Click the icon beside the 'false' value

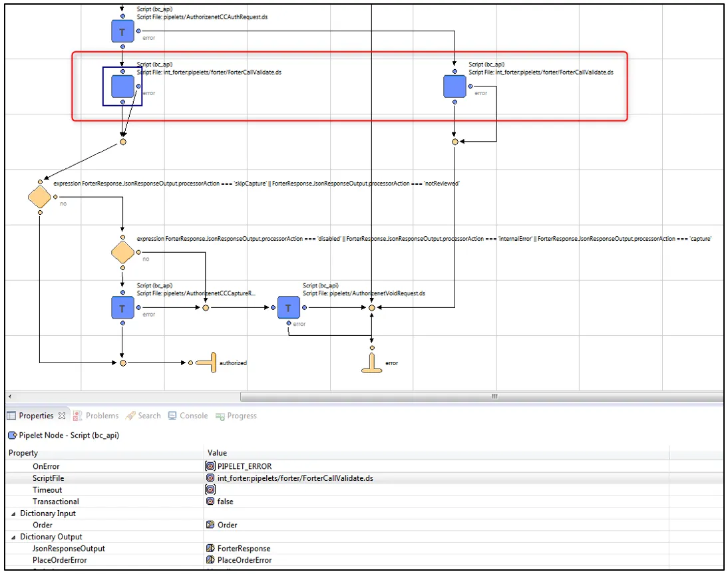coord(210,501)
